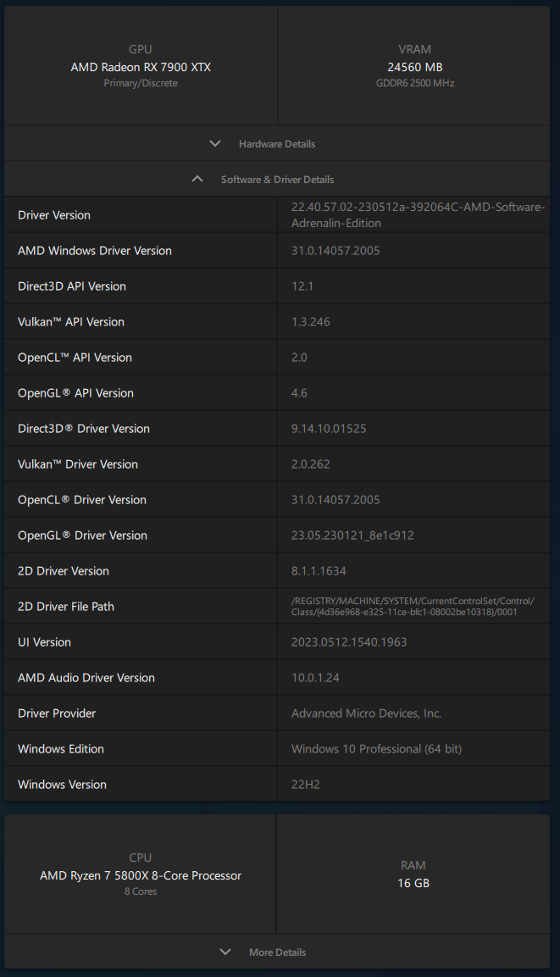This screenshot has width=560, height=977.
Task: Select the AMD Radeon RX 7900 XTX tile
Action: [141, 66]
